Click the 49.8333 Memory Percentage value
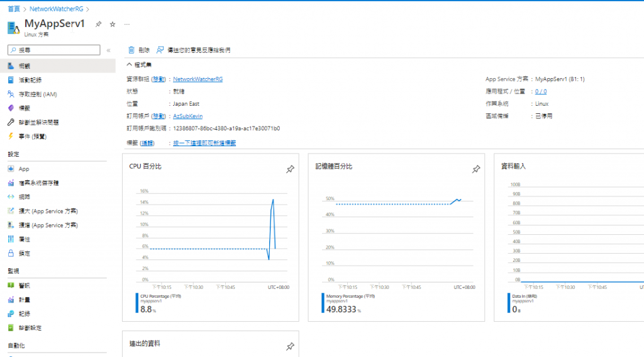Screen dimensions: 644x357 (x=341, y=309)
